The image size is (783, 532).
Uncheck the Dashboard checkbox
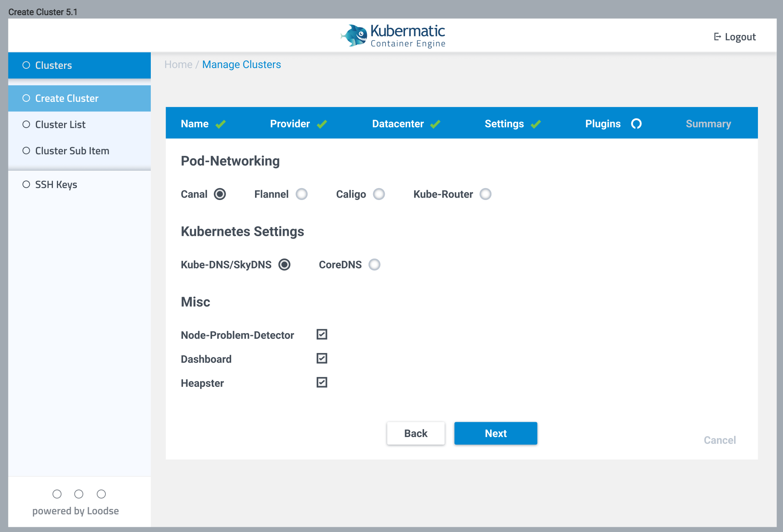[322, 358]
